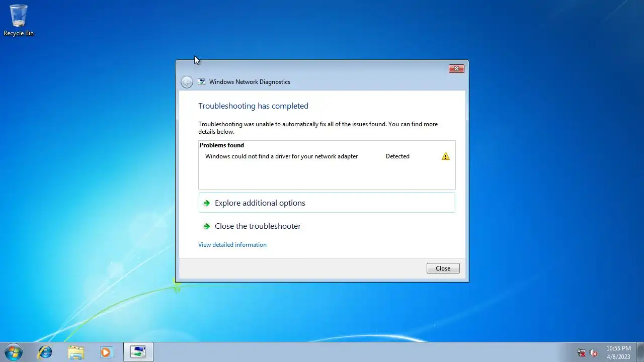Click the back arrow in Network Diagnostics

point(187,82)
